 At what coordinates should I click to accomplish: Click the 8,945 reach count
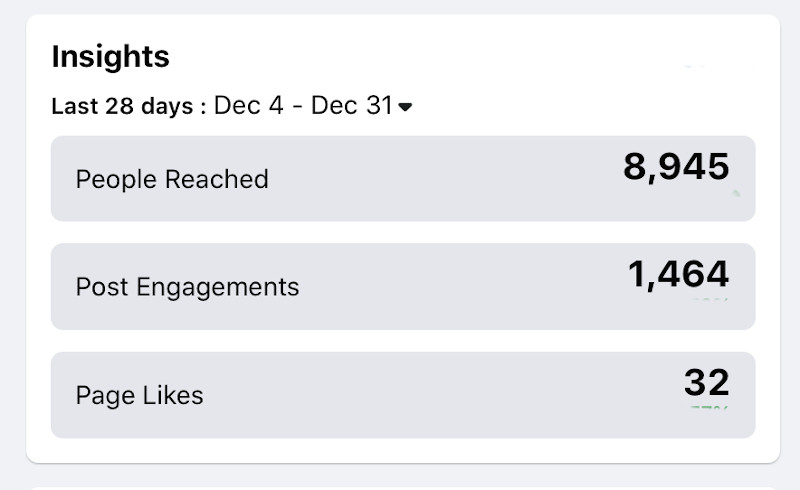click(x=676, y=167)
